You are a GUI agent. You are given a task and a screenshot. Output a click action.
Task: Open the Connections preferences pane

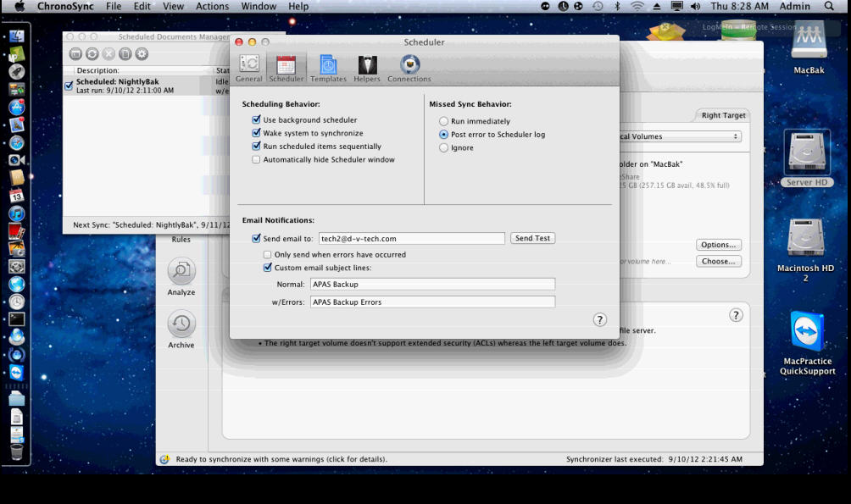pyautogui.click(x=409, y=68)
